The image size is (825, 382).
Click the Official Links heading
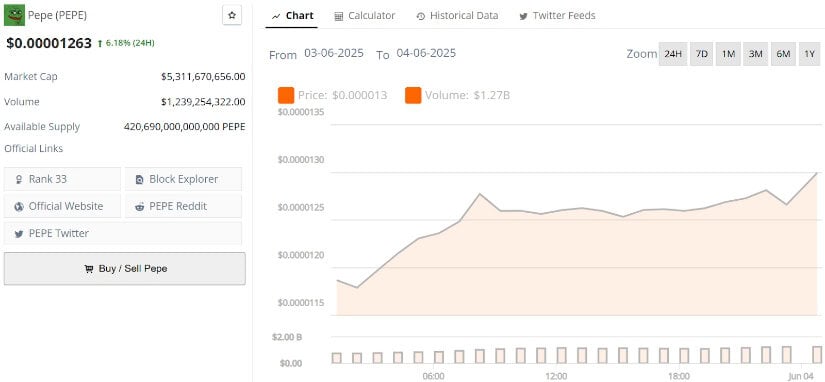tap(34, 149)
